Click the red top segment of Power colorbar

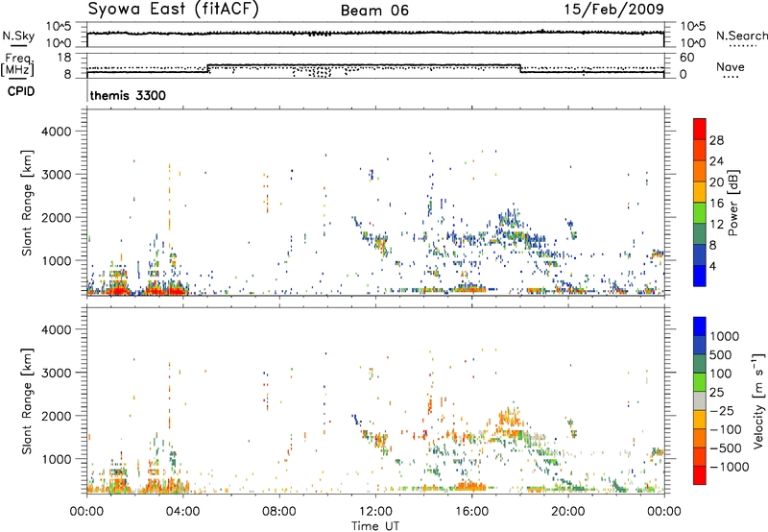point(700,129)
